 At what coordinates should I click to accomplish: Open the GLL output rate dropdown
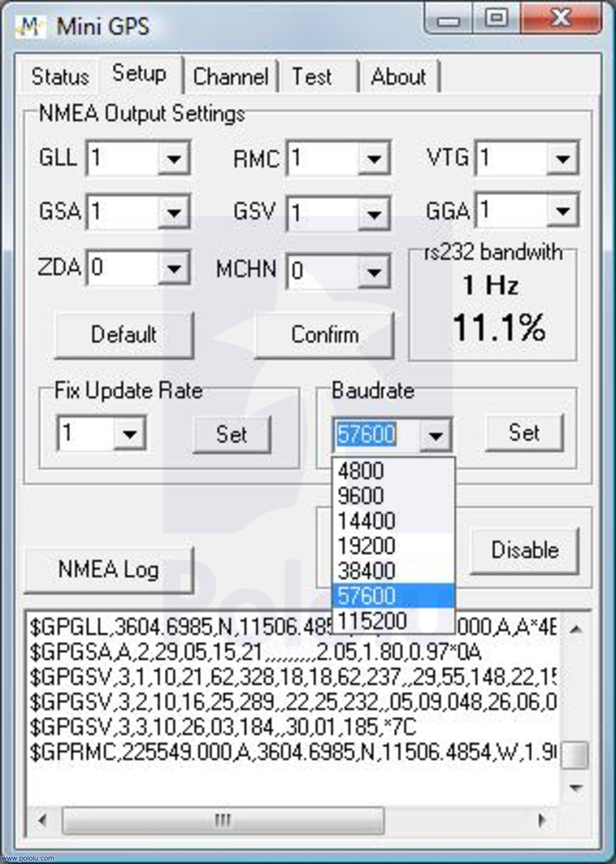(x=174, y=159)
